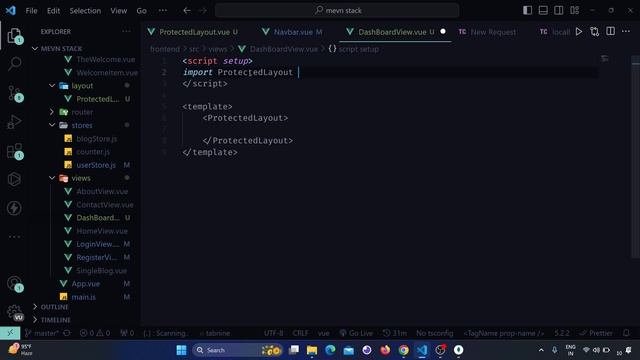The height and width of the screenshot is (360, 640).
Task: Open the View menu
Action: click(x=118, y=11)
